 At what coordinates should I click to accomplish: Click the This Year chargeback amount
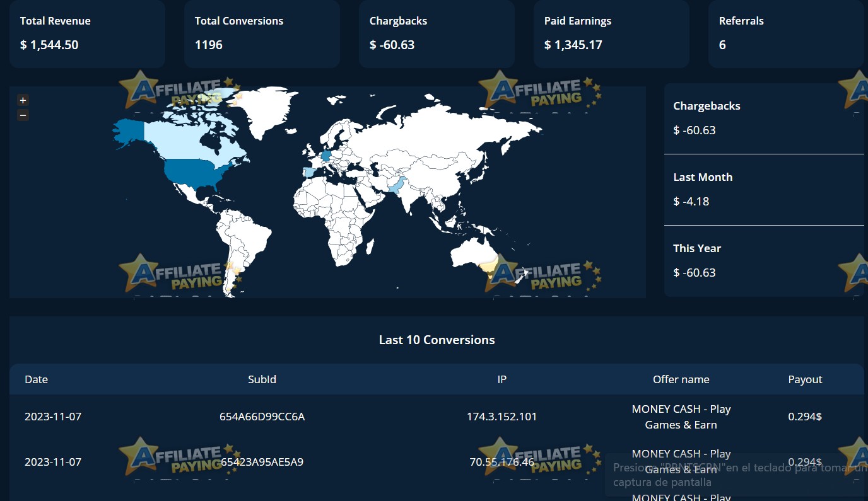coord(695,273)
